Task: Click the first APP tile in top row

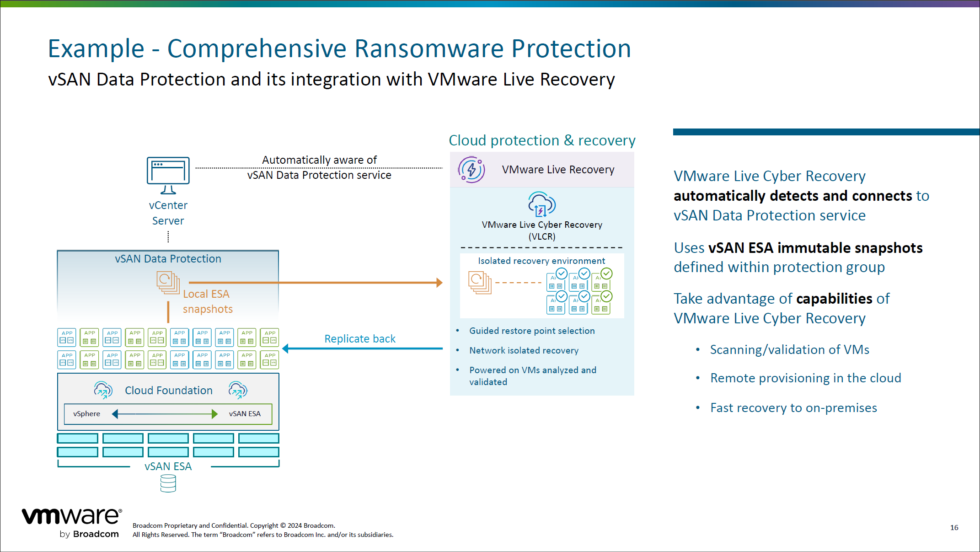Action: tap(67, 337)
